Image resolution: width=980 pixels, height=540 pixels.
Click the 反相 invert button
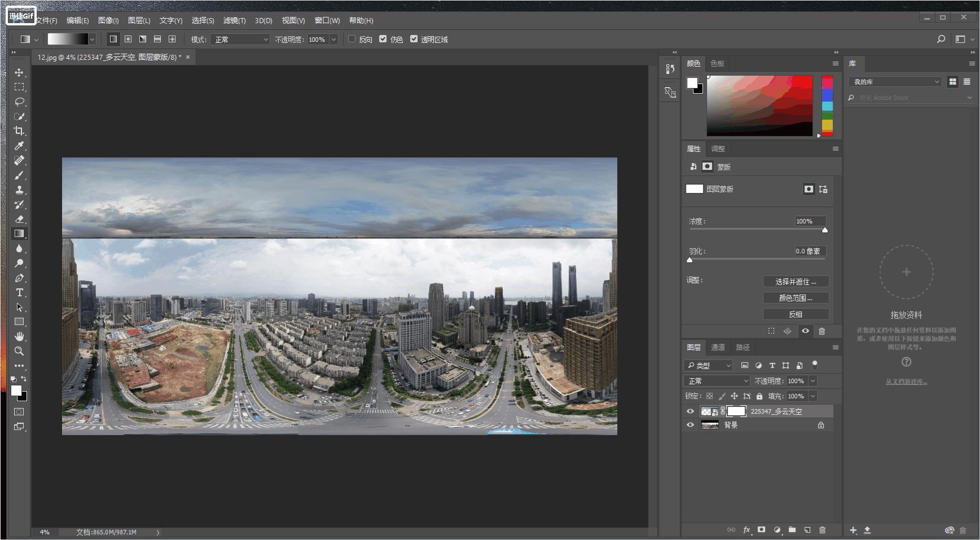pyautogui.click(x=796, y=314)
